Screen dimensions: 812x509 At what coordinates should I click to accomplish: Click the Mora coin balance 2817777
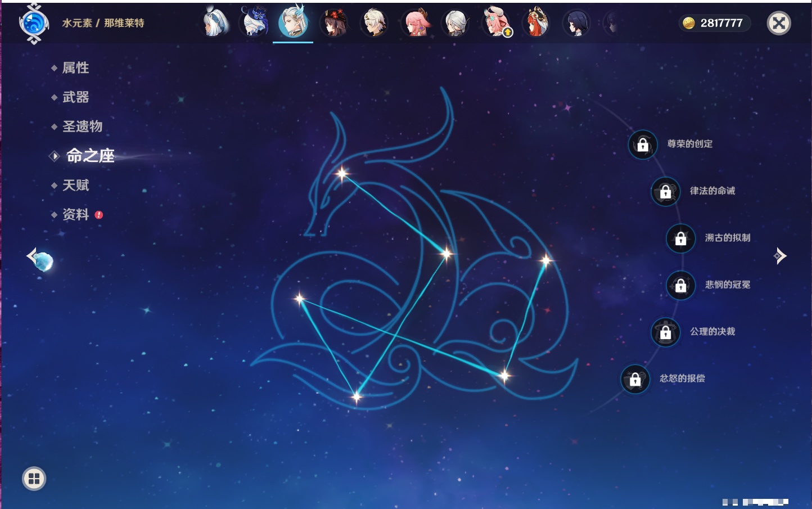[x=715, y=23]
